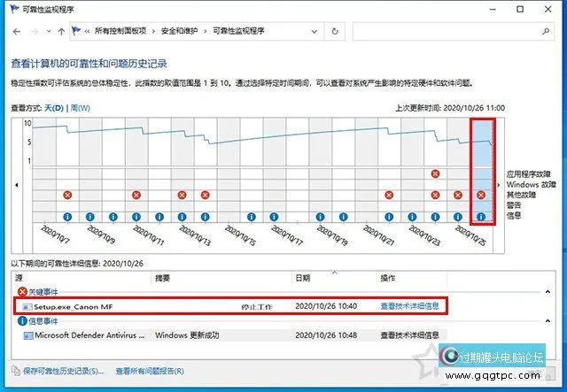The image size is (567, 392).
Task: Collapse the 信息事件 group
Action: point(548,321)
